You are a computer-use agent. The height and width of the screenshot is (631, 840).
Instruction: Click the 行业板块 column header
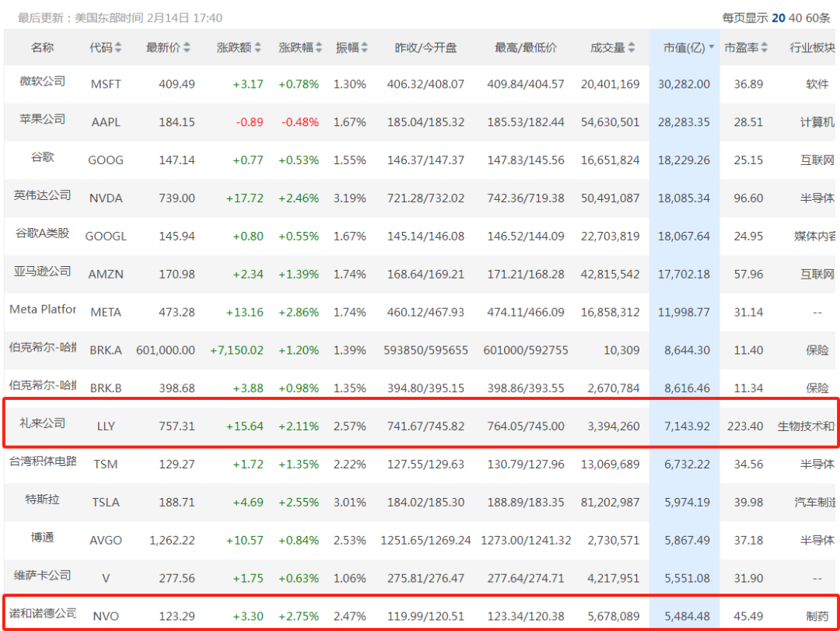click(812, 47)
